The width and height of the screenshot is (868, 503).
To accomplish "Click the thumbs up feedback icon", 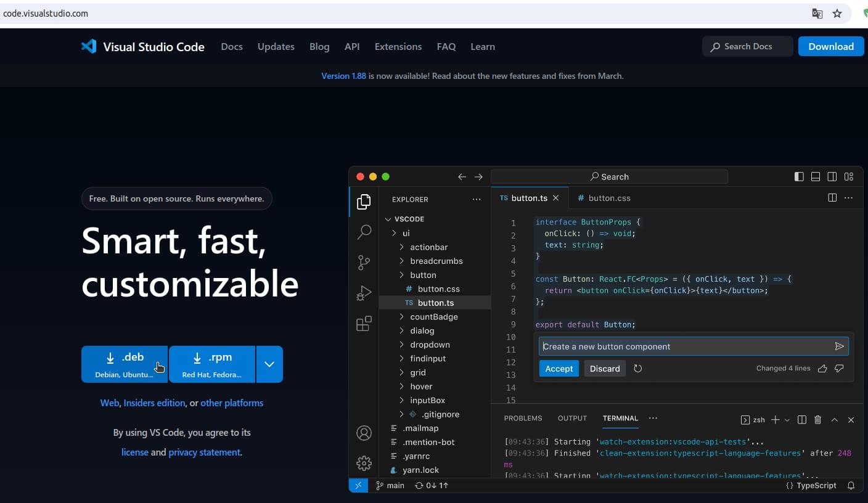I will click(822, 369).
